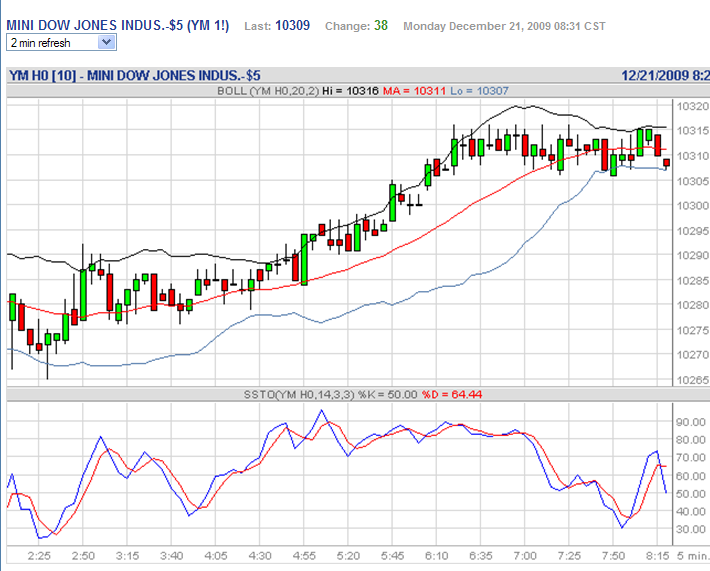710x571 pixels.
Task: Click the chart timestamp 12/21/2009
Action: click(x=655, y=75)
